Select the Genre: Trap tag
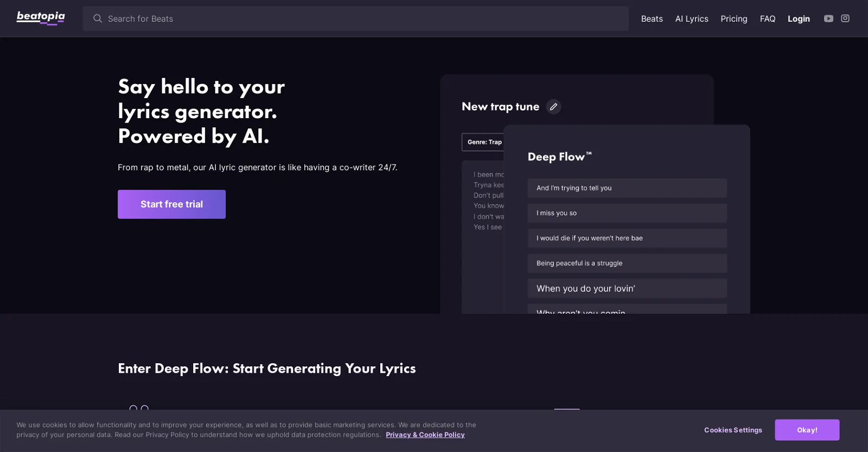Viewport: 868px width, 452px height. pyautogui.click(x=484, y=142)
